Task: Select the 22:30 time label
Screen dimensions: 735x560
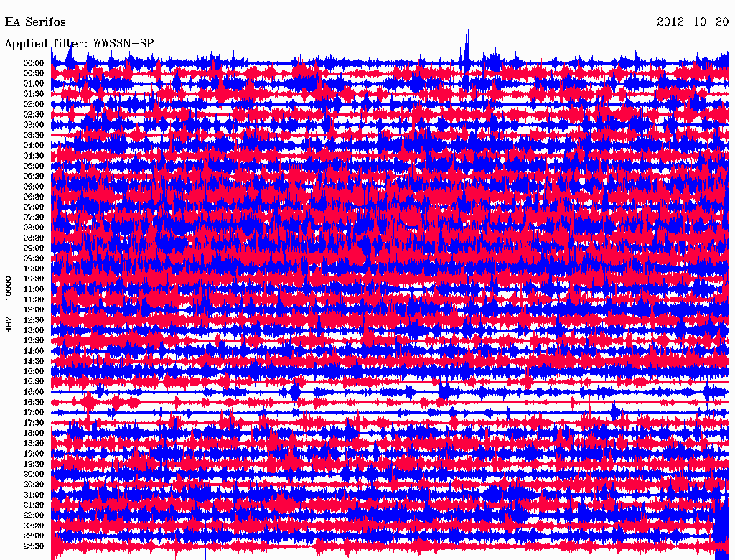Action: coord(34,526)
